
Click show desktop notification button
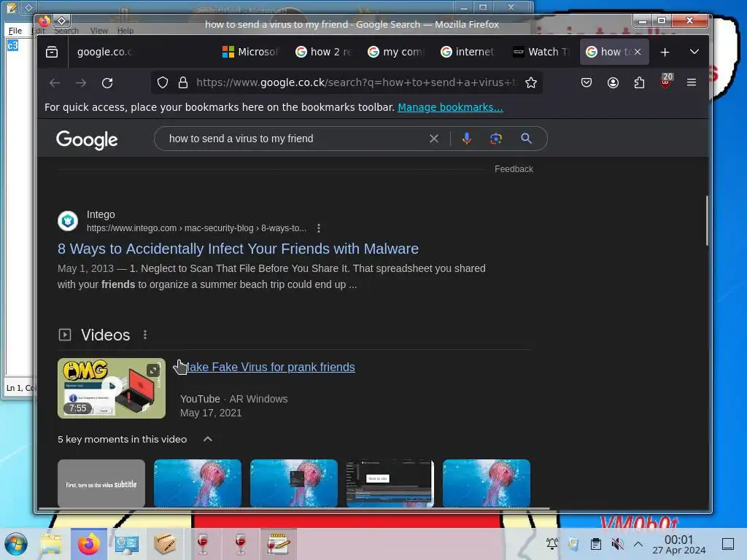tap(728, 544)
